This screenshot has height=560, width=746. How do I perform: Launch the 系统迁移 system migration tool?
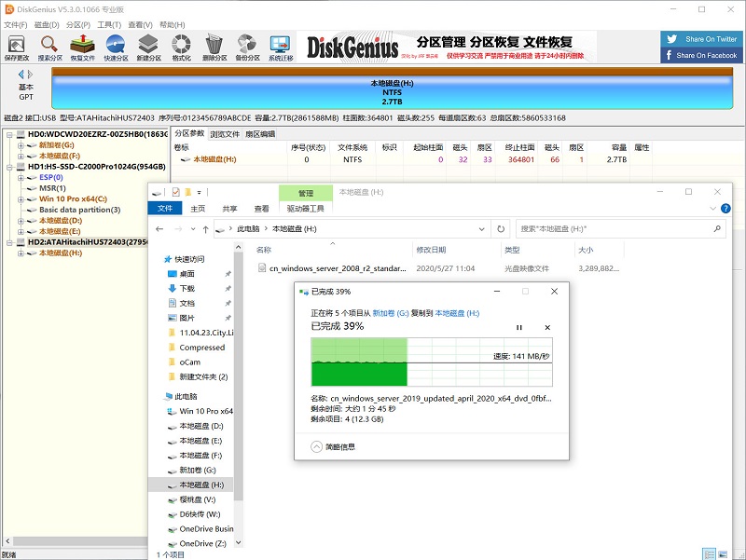click(x=281, y=48)
